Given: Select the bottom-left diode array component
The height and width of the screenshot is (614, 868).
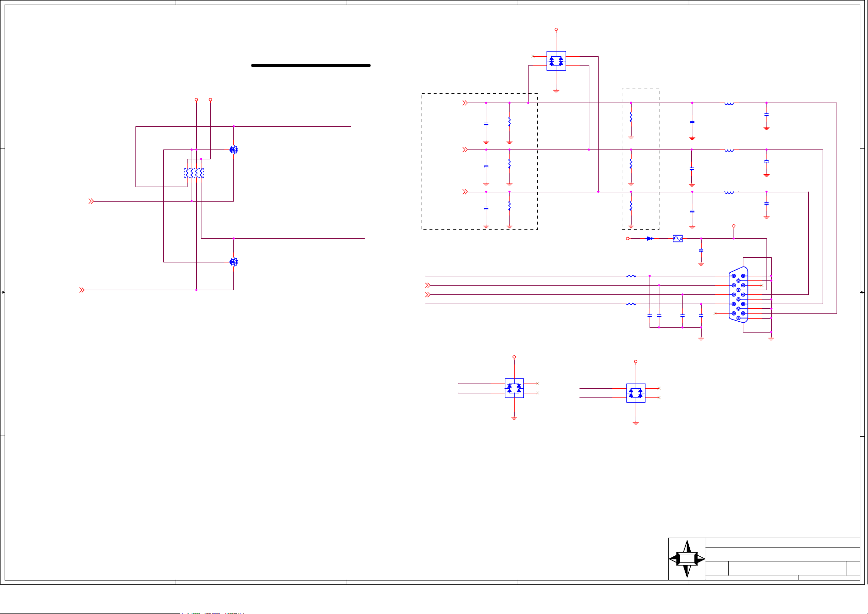Looking at the screenshot, I should pos(514,388).
